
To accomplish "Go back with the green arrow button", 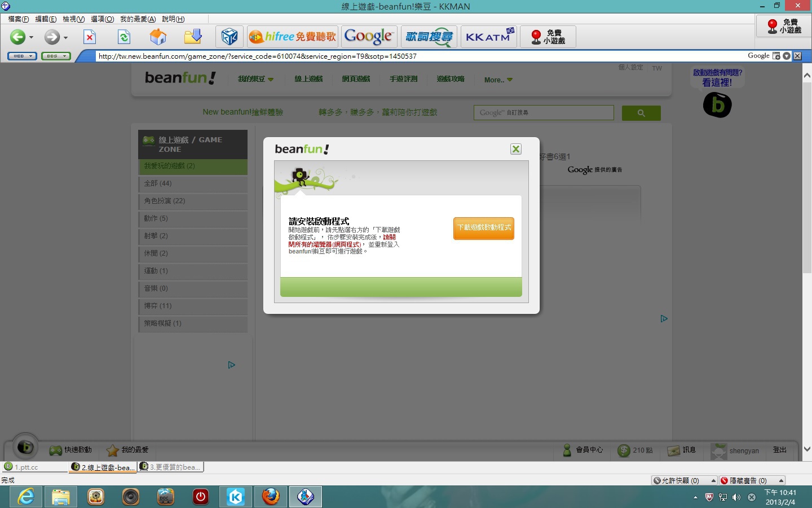I will pyautogui.click(x=17, y=37).
